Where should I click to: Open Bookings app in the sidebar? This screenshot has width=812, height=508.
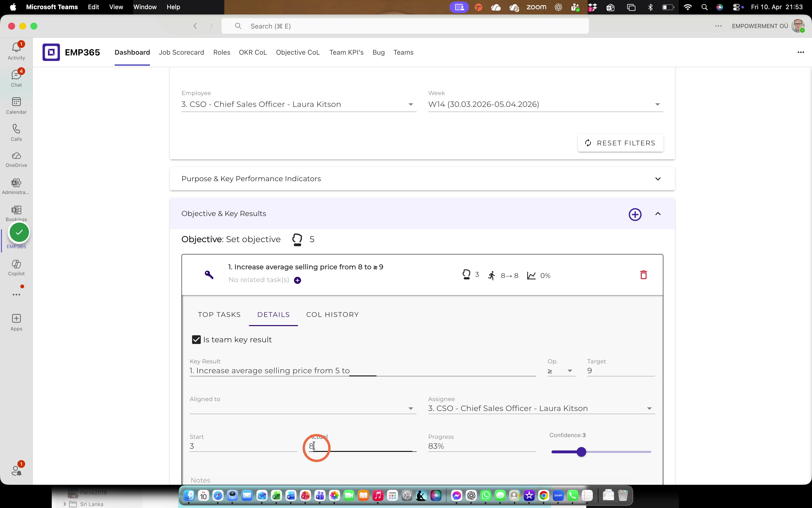16,213
